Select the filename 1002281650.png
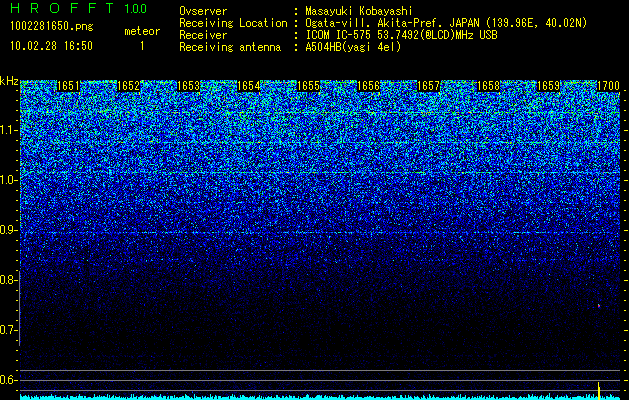Screen dimensions: 629x400 [52, 27]
